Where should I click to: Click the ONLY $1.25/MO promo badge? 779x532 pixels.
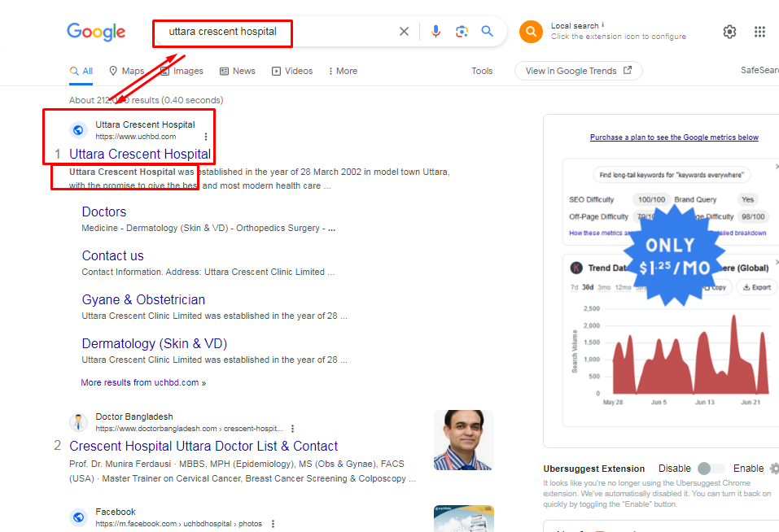674,255
